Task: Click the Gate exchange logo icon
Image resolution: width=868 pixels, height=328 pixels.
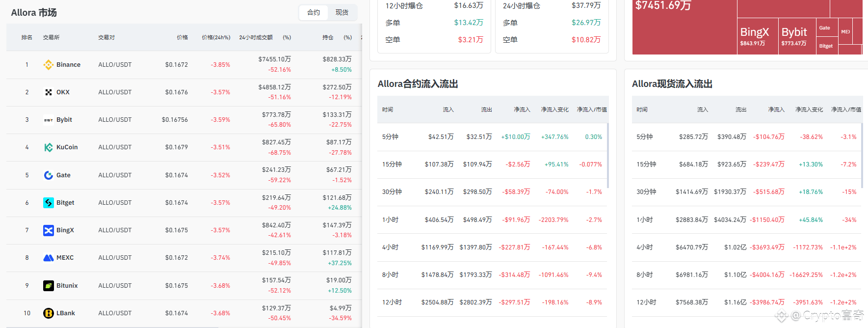Action: [48, 175]
